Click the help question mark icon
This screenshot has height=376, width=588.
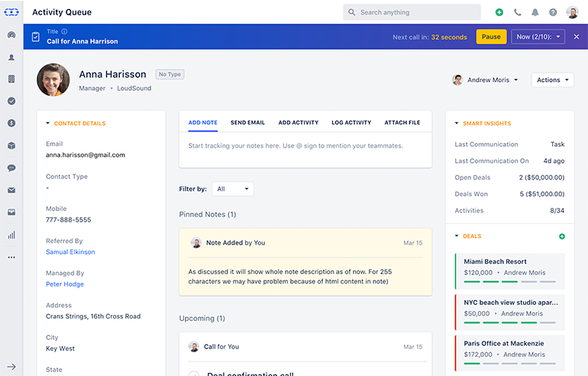553,12
